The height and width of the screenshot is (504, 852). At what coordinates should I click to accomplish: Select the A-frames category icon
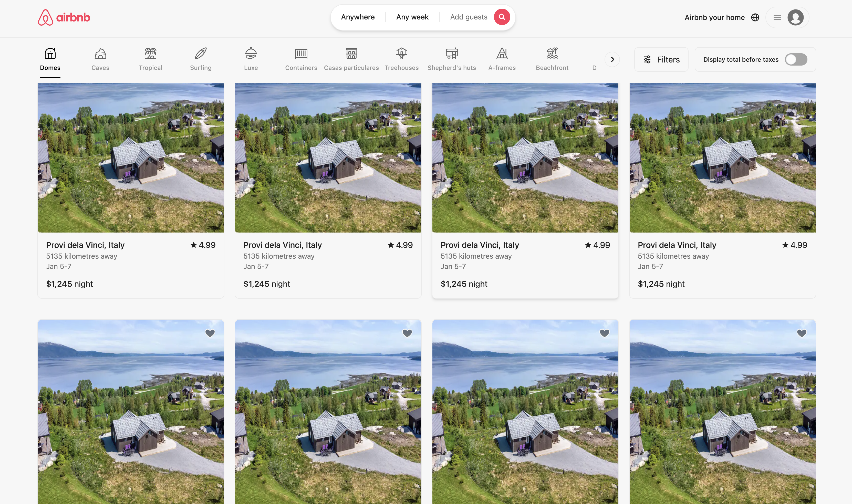502,53
